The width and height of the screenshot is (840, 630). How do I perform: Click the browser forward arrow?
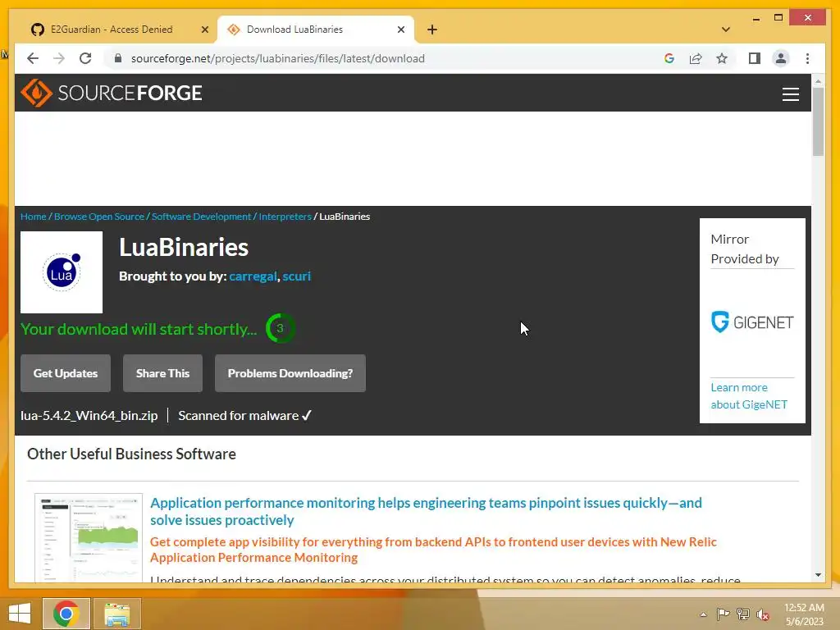[59, 58]
